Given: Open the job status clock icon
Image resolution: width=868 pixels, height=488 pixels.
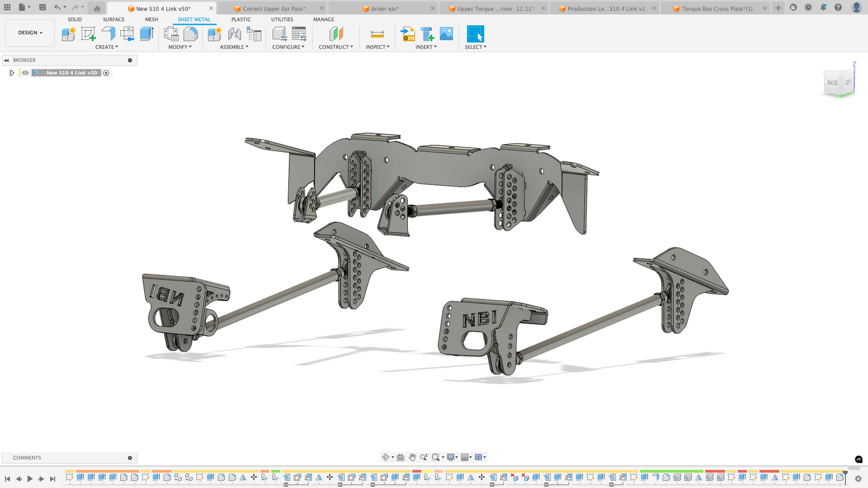Looking at the screenshot, I should (x=809, y=8).
